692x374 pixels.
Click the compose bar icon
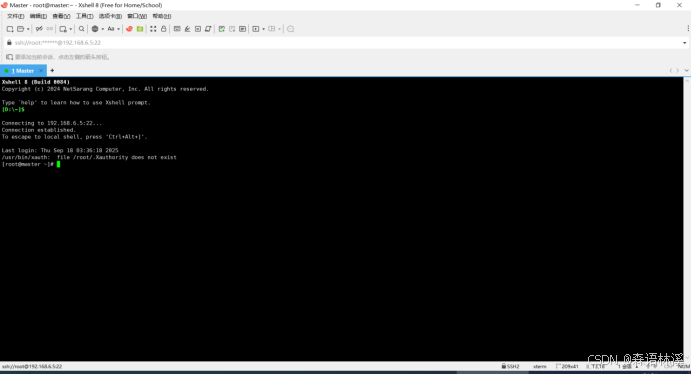point(242,29)
